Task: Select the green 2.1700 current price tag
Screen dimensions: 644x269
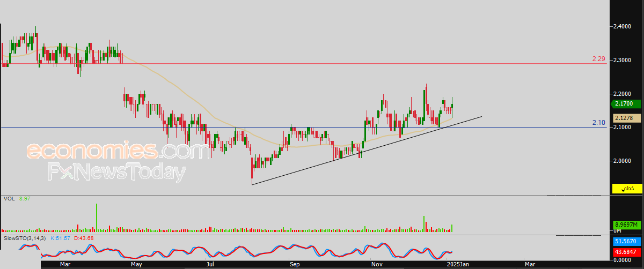Action: pos(627,105)
